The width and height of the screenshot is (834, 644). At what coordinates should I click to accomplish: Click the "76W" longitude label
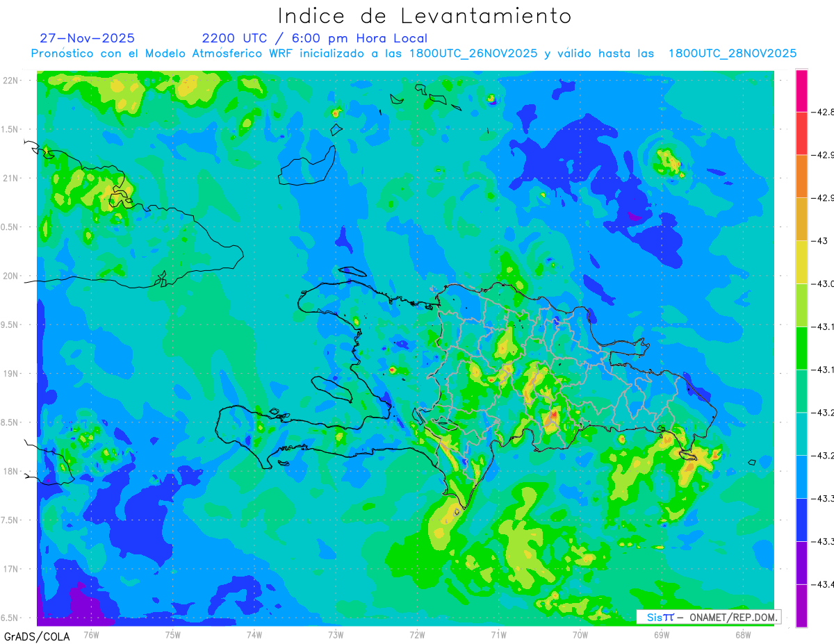[x=91, y=634]
